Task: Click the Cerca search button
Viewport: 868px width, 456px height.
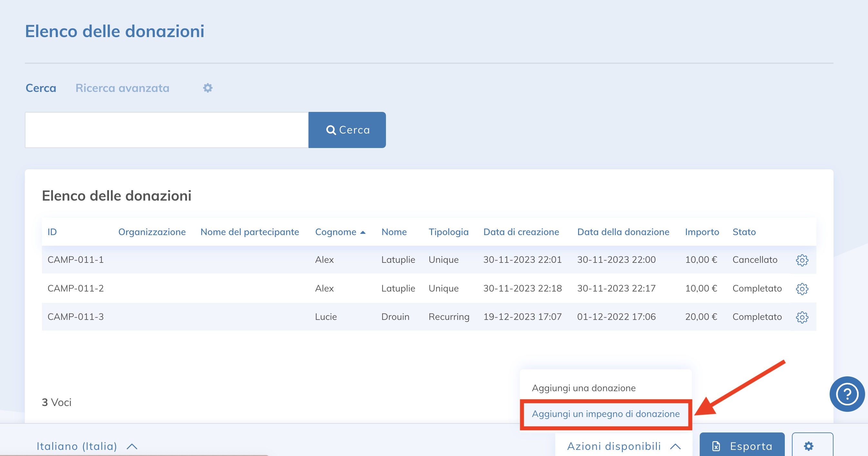Action: point(347,130)
